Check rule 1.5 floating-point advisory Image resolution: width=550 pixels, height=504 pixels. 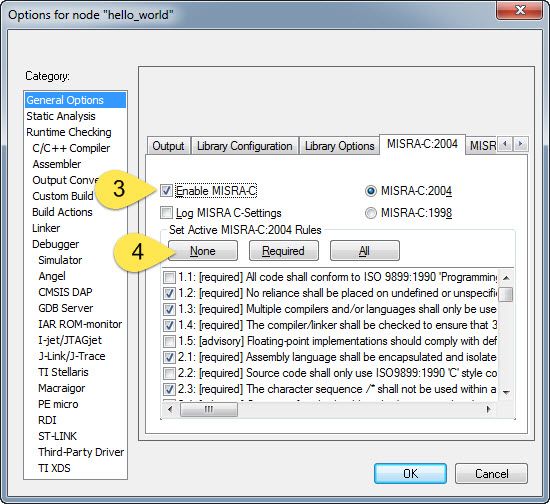point(169,341)
